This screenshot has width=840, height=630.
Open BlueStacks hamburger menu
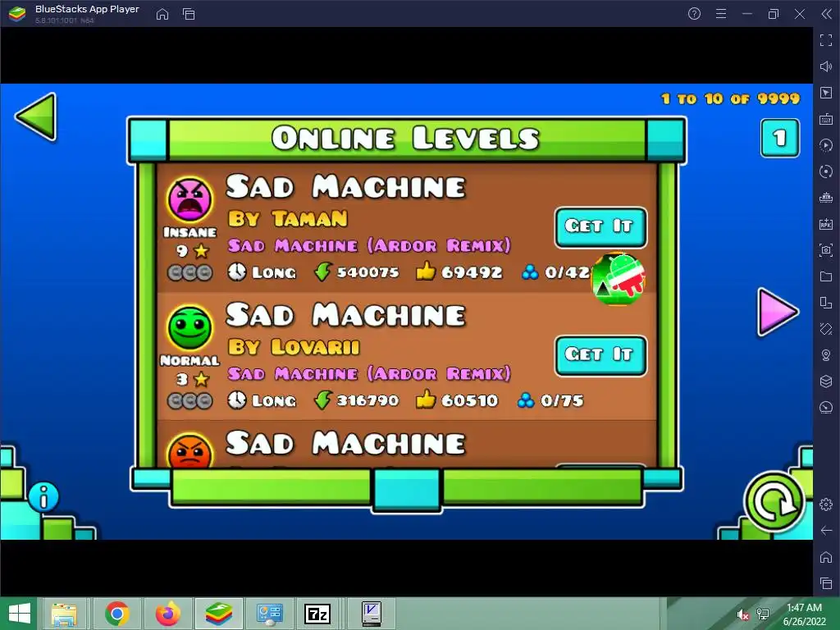coord(721,14)
